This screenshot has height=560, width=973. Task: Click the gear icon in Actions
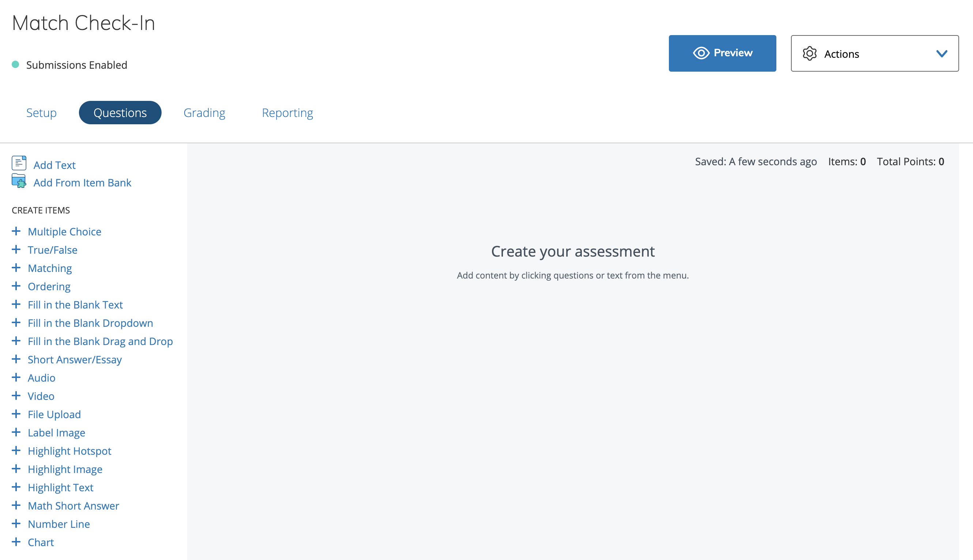point(809,53)
